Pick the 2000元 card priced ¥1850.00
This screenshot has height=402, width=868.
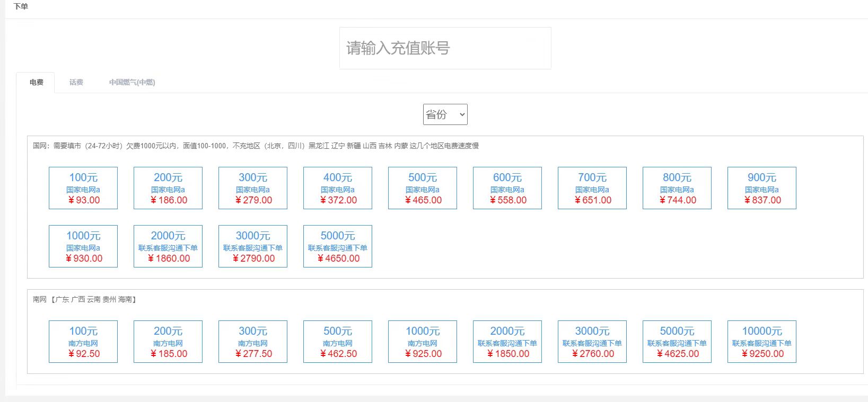click(507, 342)
